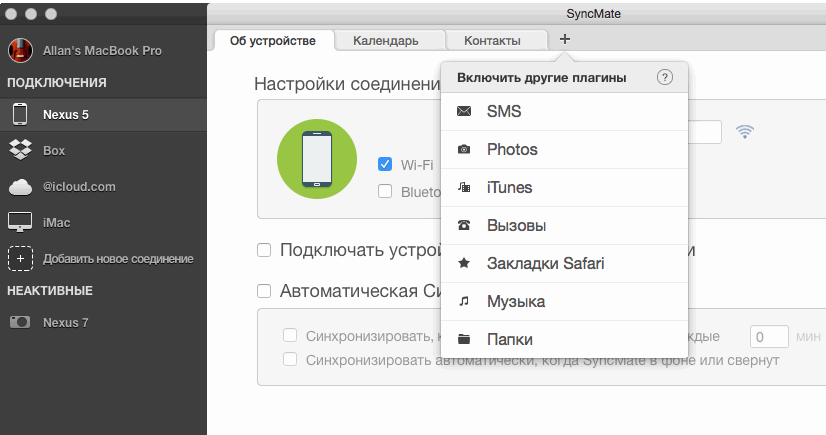This screenshot has width=826, height=435.
Task: Switch to the Об устройстве tab
Action: (273, 41)
